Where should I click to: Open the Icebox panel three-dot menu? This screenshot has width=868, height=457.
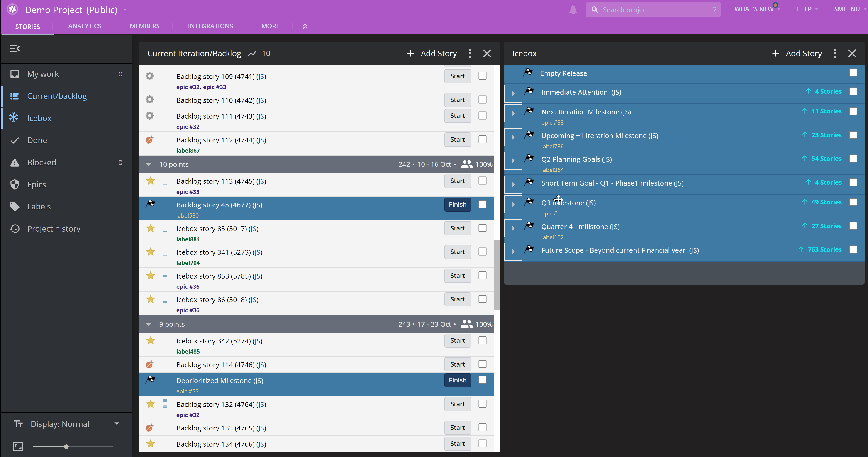[x=835, y=53]
